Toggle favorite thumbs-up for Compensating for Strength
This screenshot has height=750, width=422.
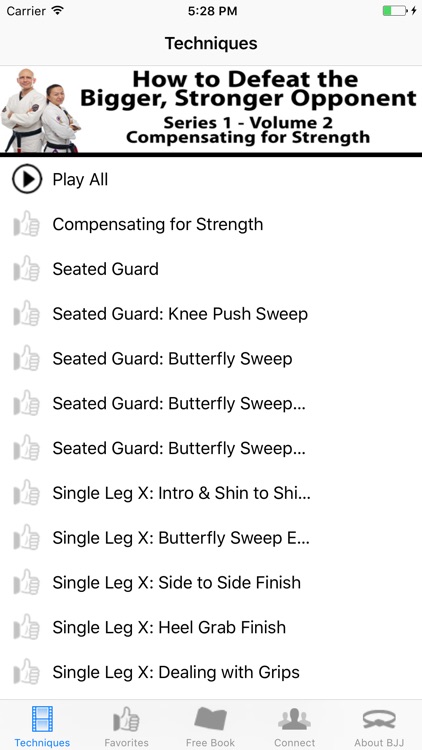tap(26, 224)
